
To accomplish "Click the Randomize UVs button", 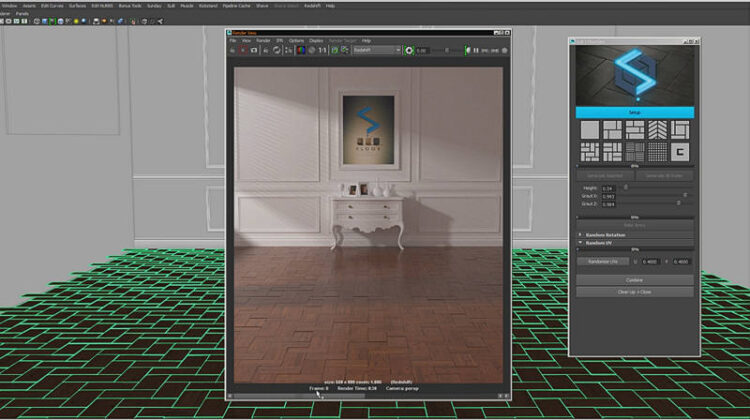I will [x=603, y=262].
